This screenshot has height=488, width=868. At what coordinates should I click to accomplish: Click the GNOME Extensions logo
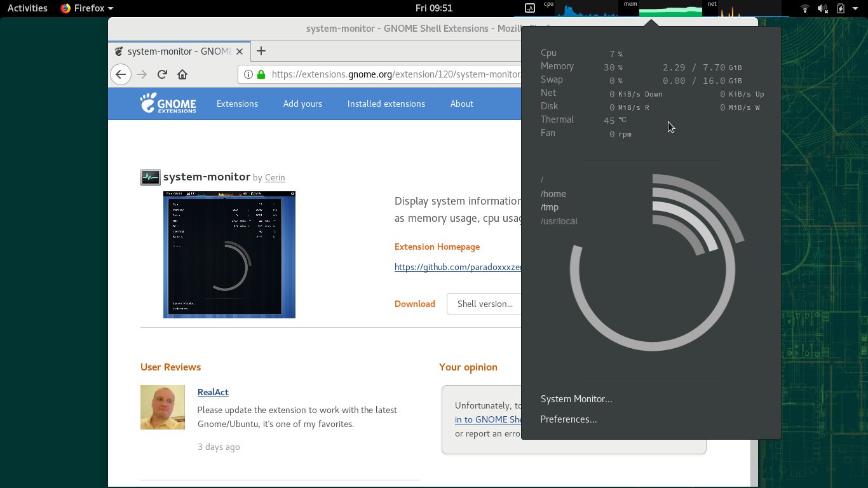(168, 104)
